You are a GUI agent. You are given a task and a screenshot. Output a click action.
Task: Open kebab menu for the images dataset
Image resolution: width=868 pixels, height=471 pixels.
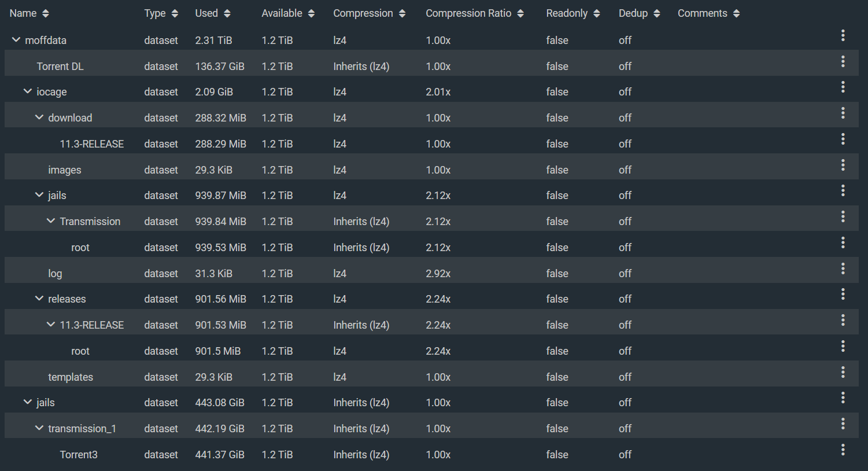843,165
